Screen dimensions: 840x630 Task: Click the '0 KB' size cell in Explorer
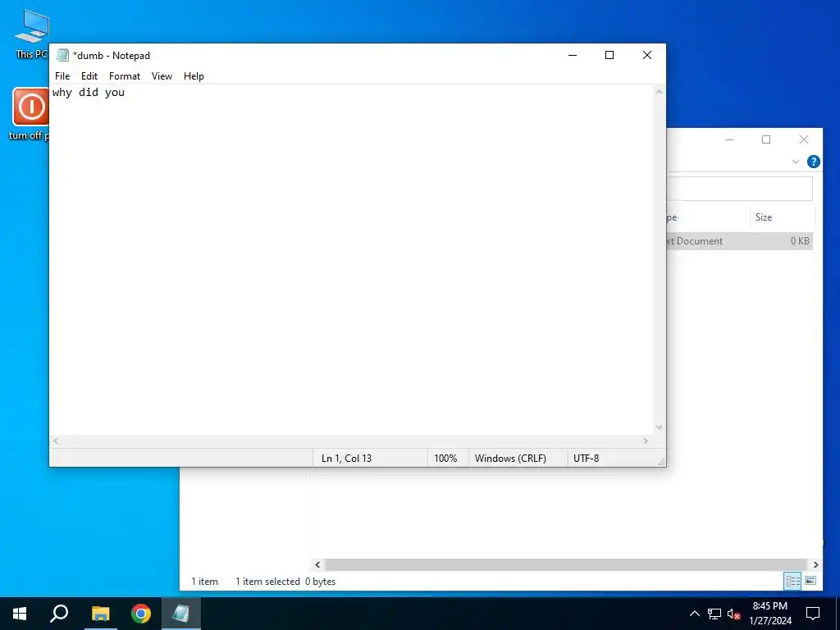pyautogui.click(x=800, y=241)
